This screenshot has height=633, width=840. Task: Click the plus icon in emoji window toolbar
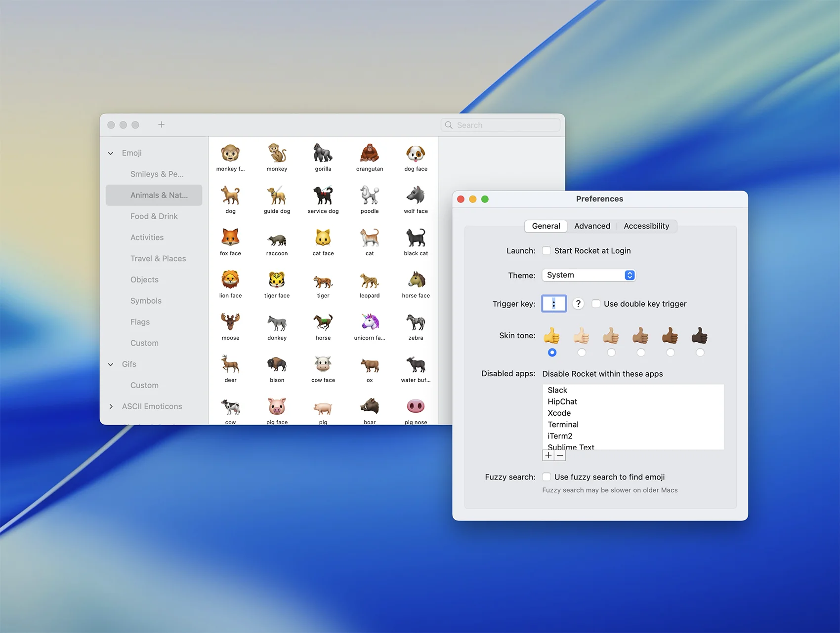click(x=161, y=125)
